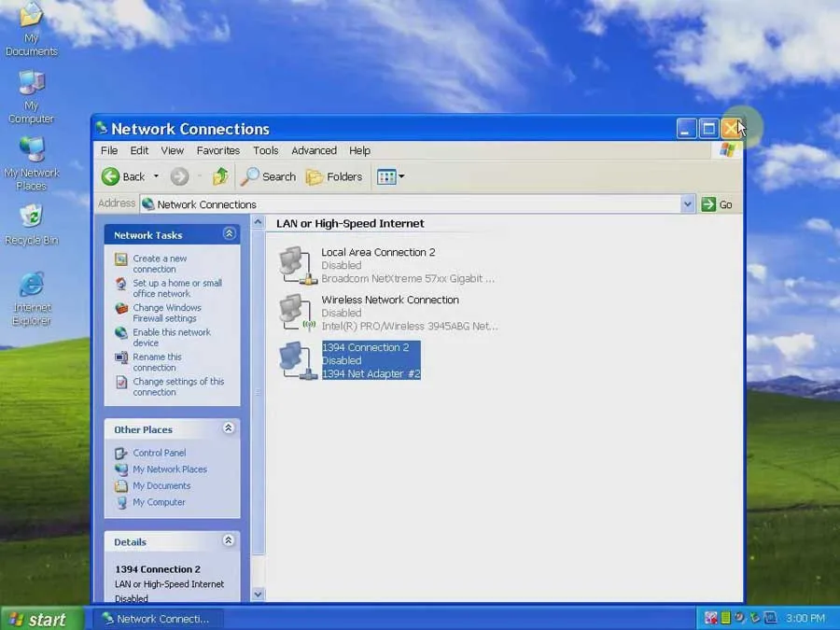Screen dimensions: 840x630
Task: Toggle the Folders pane button
Action: click(334, 176)
